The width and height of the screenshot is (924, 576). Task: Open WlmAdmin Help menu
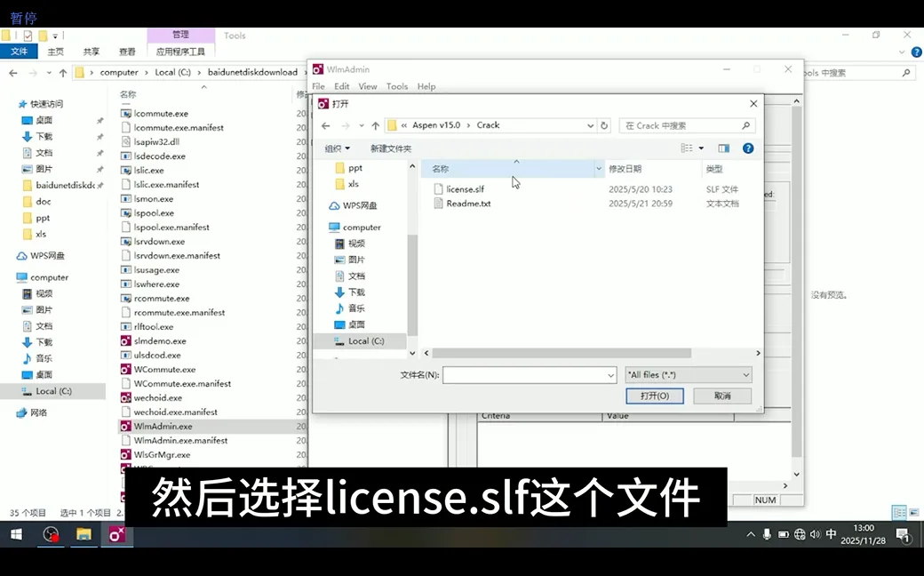pyautogui.click(x=426, y=86)
